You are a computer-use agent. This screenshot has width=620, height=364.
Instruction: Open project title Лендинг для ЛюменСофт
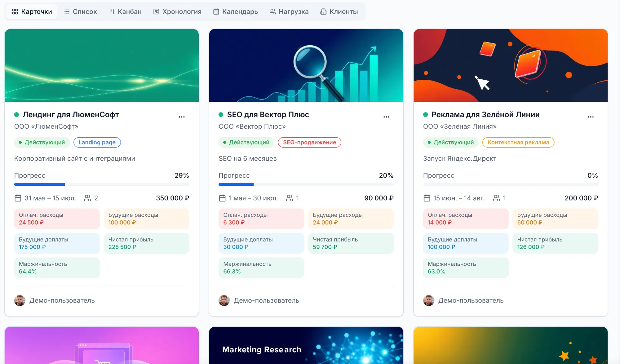[71, 115]
